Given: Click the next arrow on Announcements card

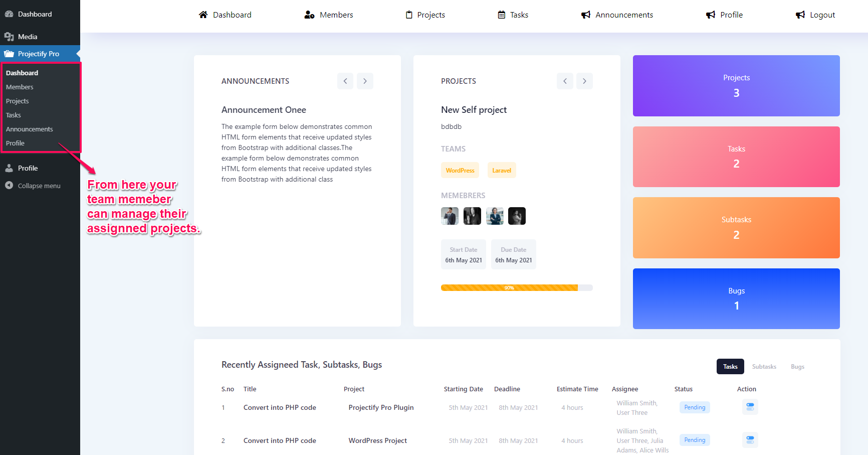Looking at the screenshot, I should click(365, 81).
